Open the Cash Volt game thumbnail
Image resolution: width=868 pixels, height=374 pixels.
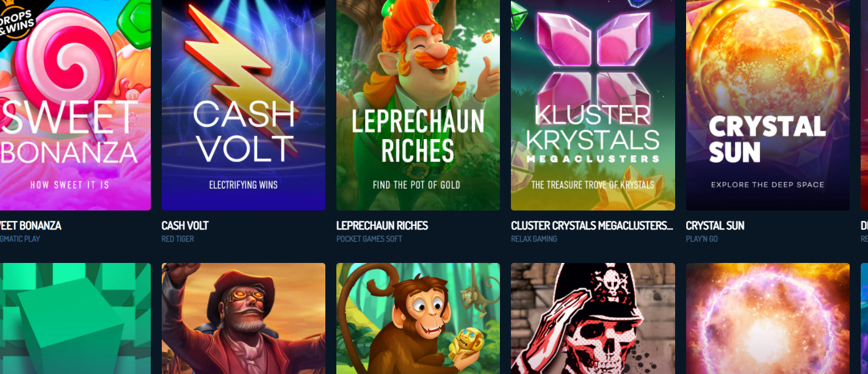tap(244, 105)
